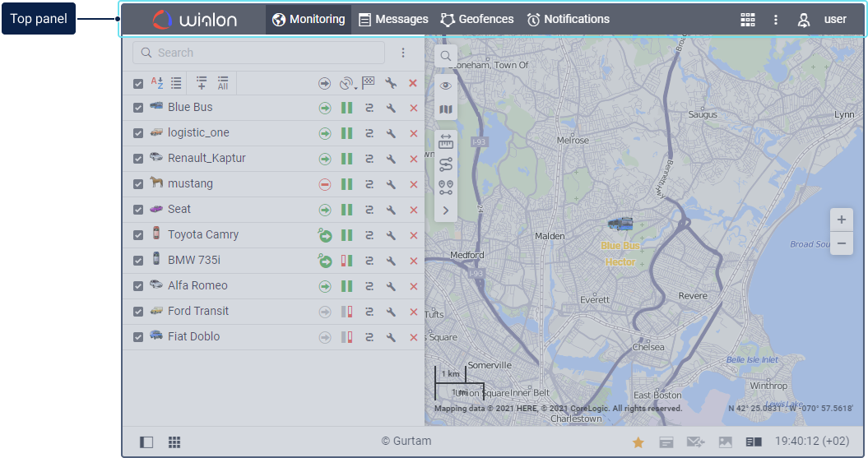Image resolution: width=868 pixels, height=458 pixels.
Task: Open the apps grid in the top panel
Action: [748, 20]
